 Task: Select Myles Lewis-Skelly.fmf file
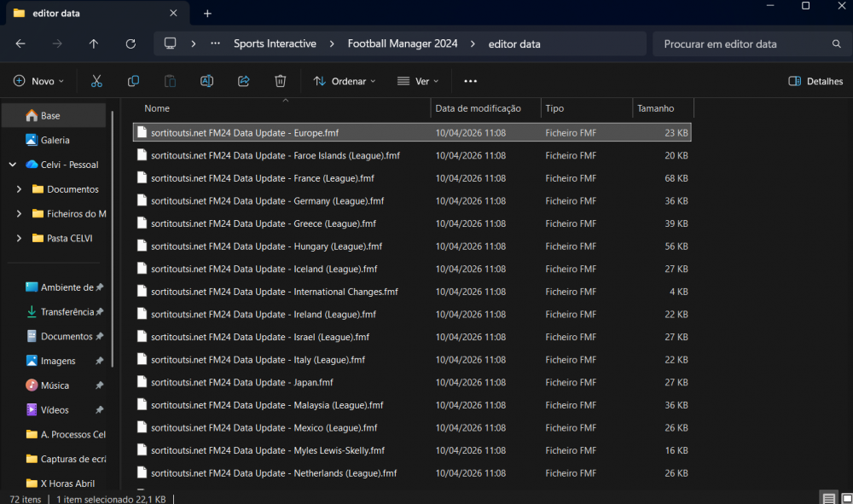(412, 450)
